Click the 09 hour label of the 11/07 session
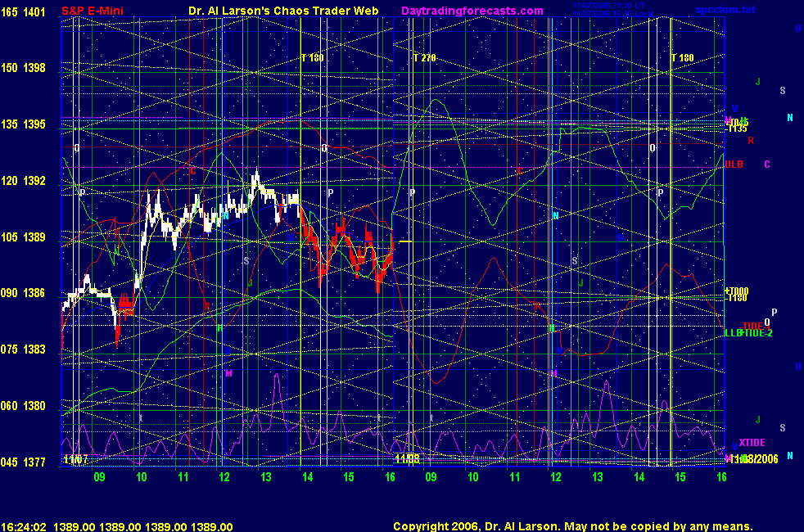 click(x=99, y=477)
